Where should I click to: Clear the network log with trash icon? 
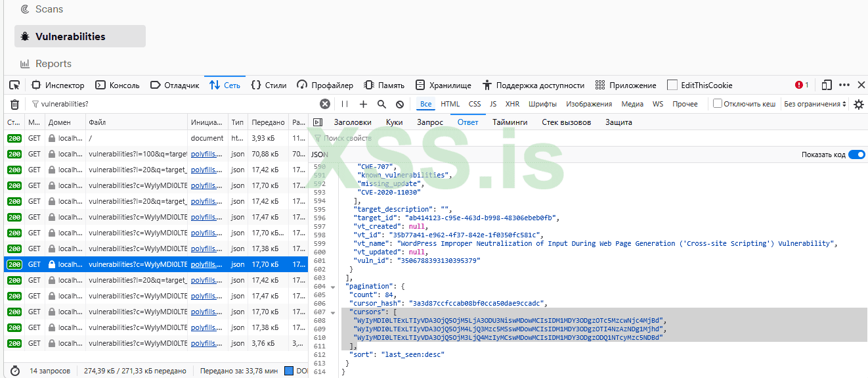coord(14,104)
